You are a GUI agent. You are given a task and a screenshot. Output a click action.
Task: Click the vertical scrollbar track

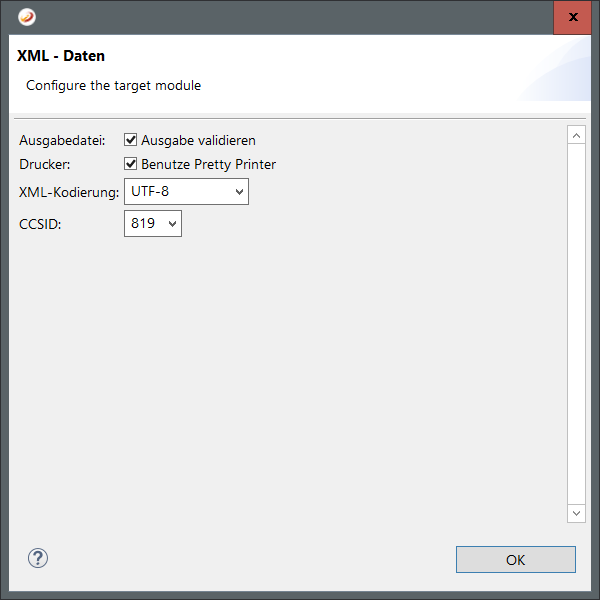(x=575, y=320)
